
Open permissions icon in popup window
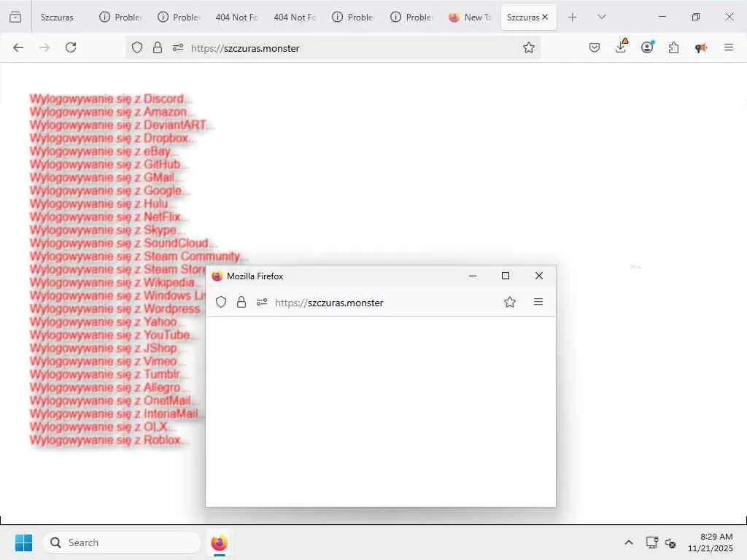pyautogui.click(x=262, y=302)
